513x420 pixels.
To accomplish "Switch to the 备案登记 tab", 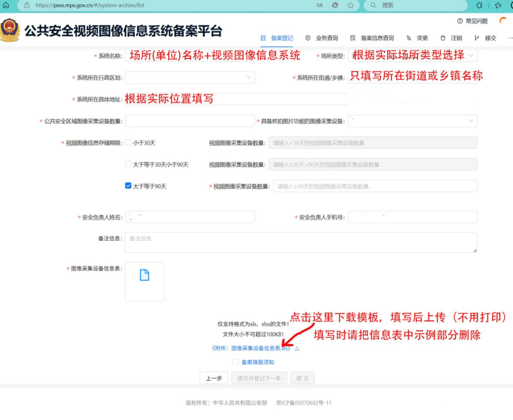I will tap(277, 38).
